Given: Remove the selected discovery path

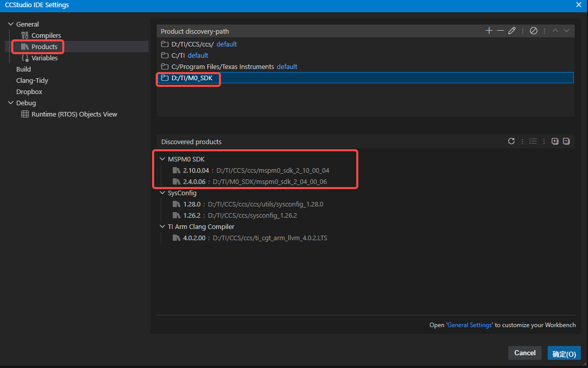Looking at the screenshot, I should [500, 31].
